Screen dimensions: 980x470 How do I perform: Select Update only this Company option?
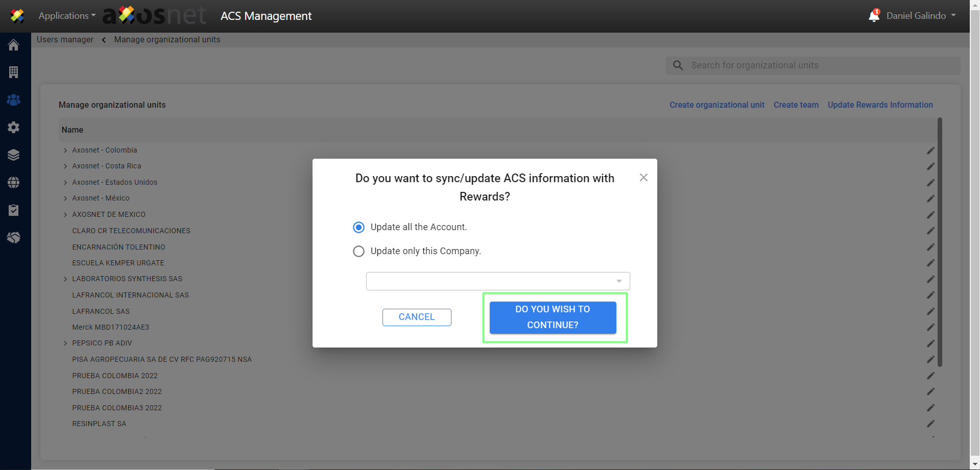359,251
